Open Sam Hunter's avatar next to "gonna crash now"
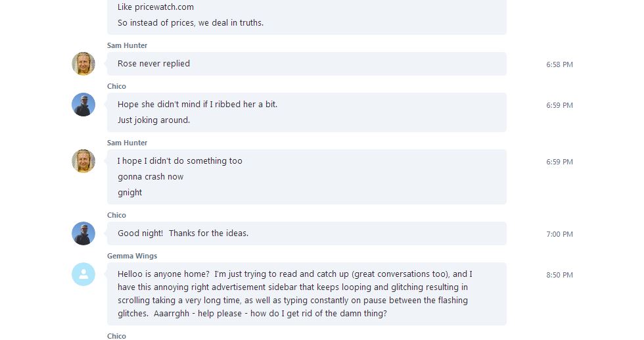644x340 pixels. (83, 161)
